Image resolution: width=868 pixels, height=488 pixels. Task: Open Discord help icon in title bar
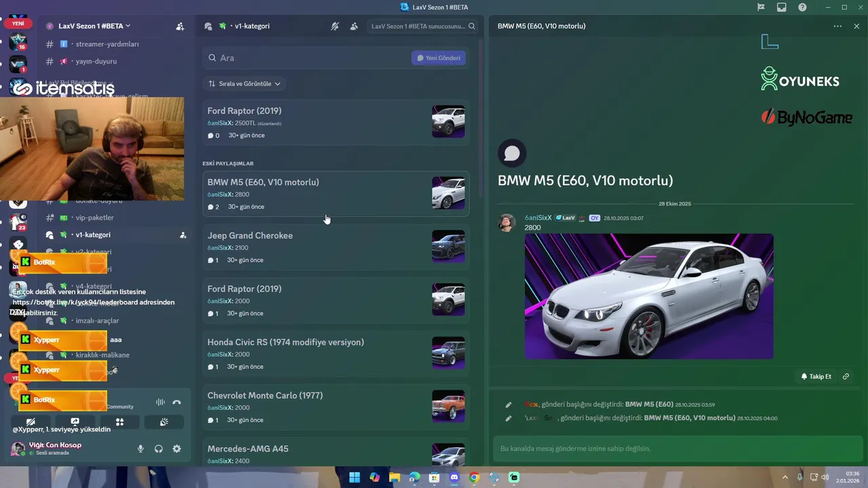pyautogui.click(x=802, y=7)
